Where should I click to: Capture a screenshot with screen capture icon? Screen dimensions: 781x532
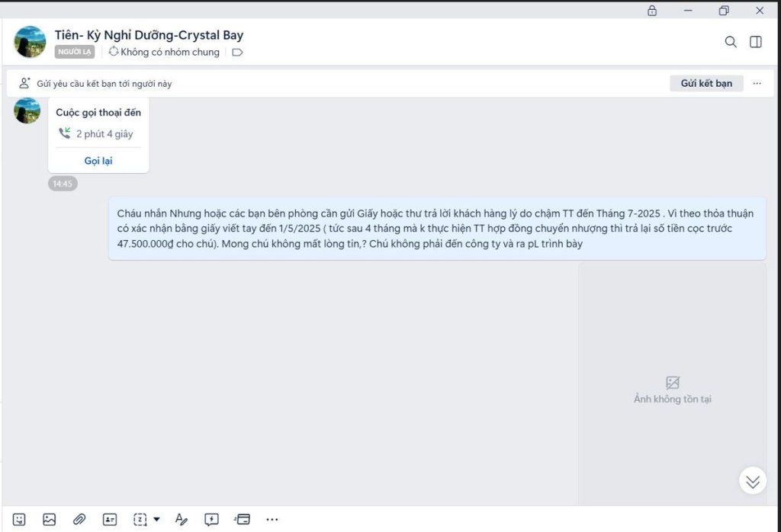click(140, 520)
